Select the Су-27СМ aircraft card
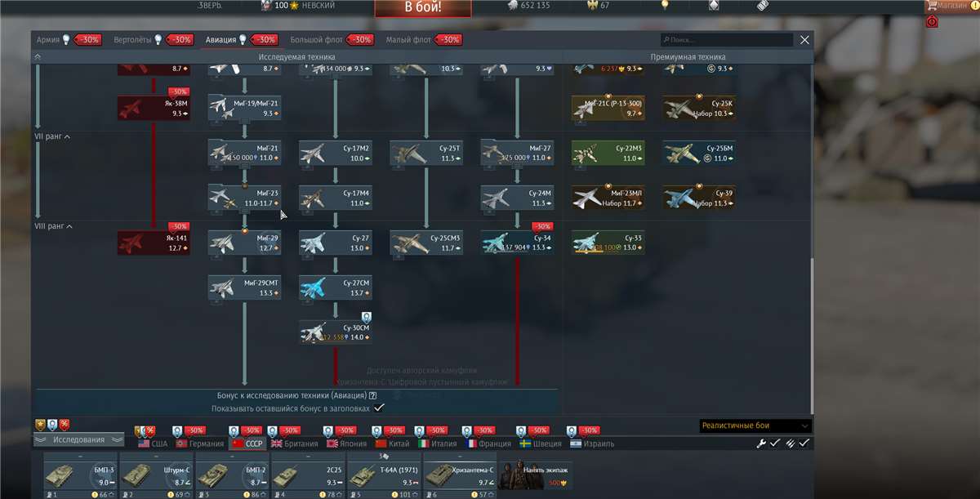 [336, 287]
